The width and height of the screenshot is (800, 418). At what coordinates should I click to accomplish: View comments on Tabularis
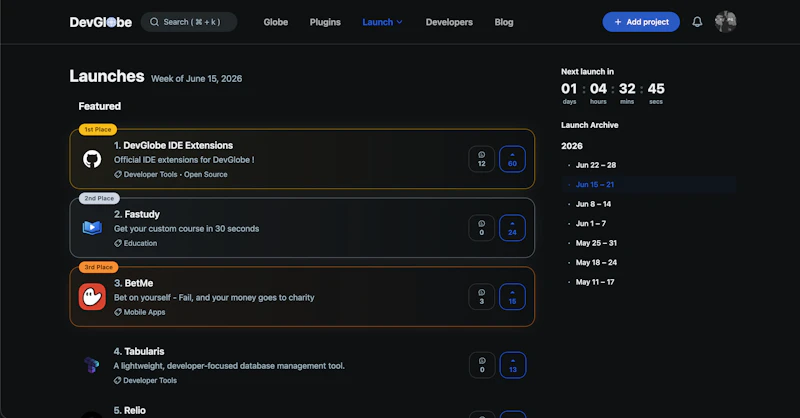click(482, 365)
